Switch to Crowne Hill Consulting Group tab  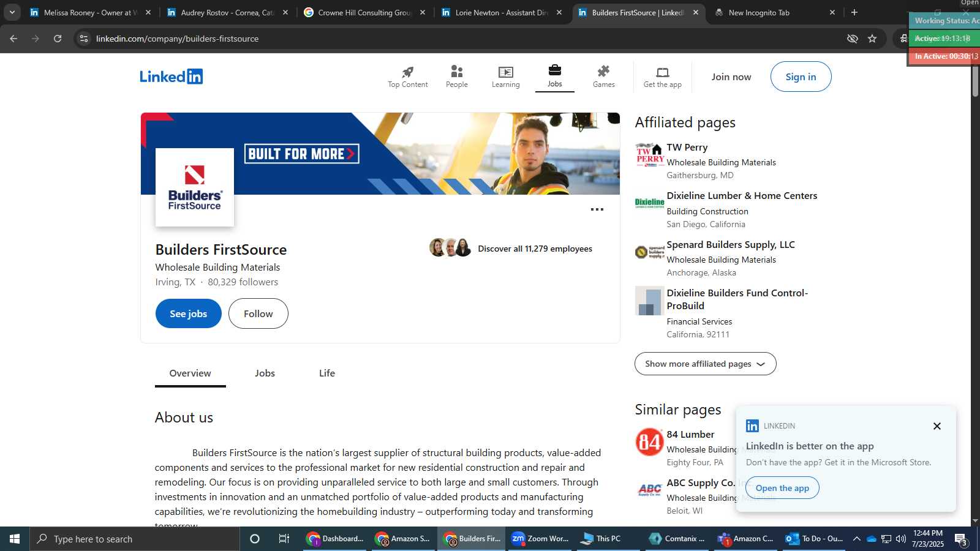coord(364,12)
